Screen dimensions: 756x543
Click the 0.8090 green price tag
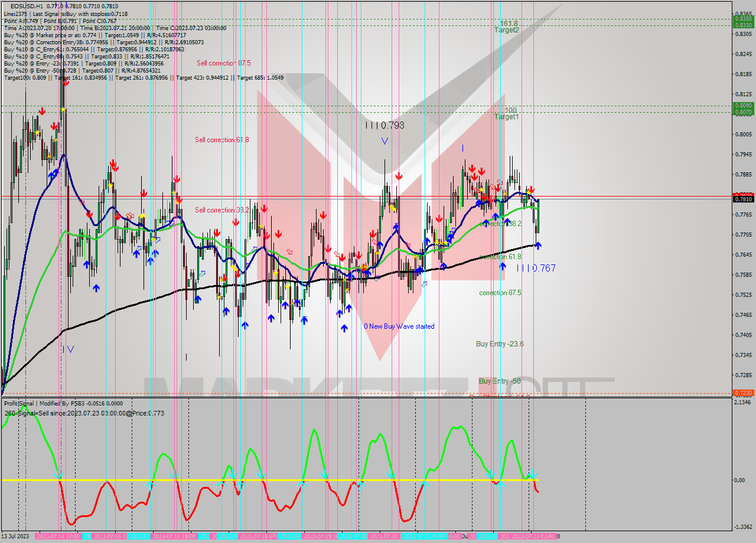(x=743, y=105)
